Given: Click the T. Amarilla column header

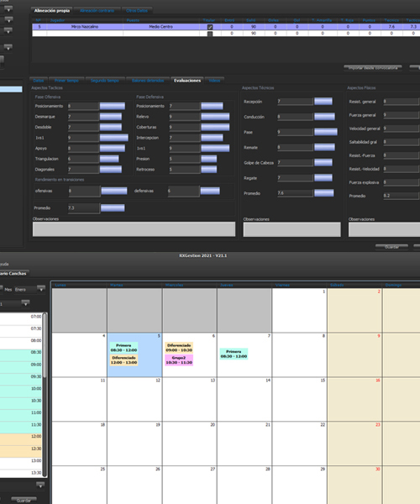Looking at the screenshot, I should (322, 20).
